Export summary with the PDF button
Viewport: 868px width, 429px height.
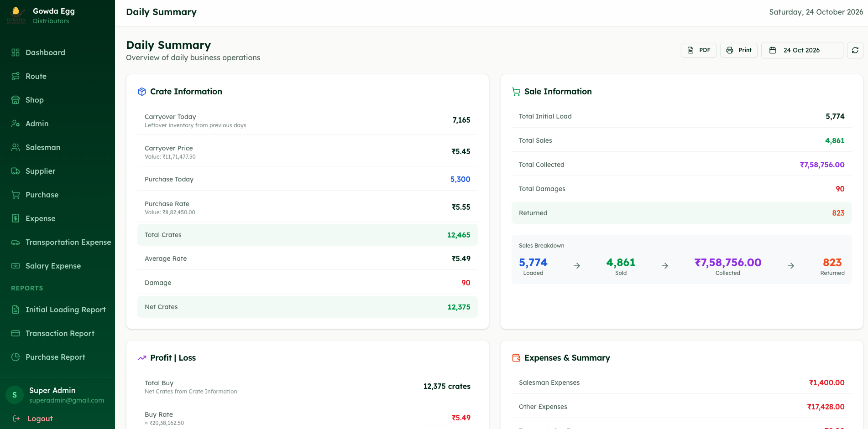point(699,50)
